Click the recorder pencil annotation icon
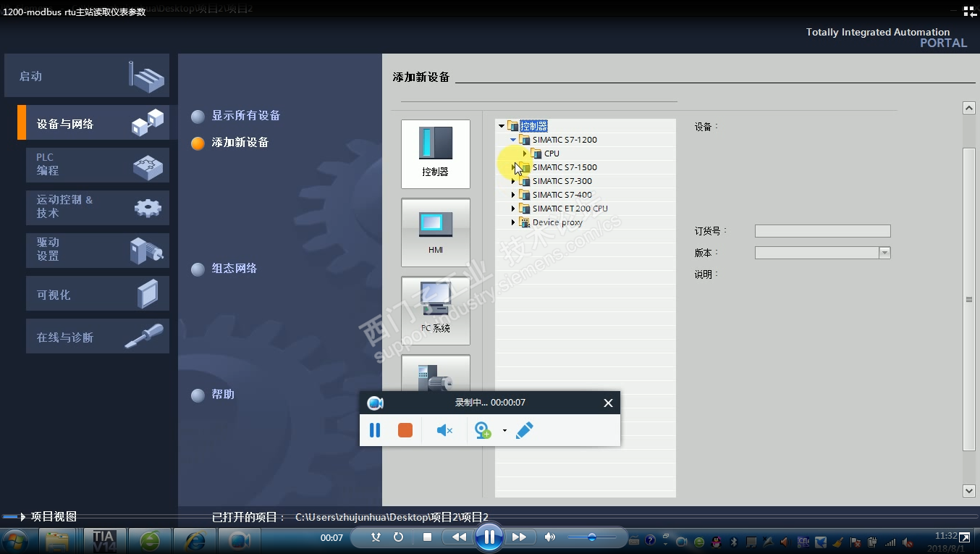The width and height of the screenshot is (980, 554). [525, 430]
